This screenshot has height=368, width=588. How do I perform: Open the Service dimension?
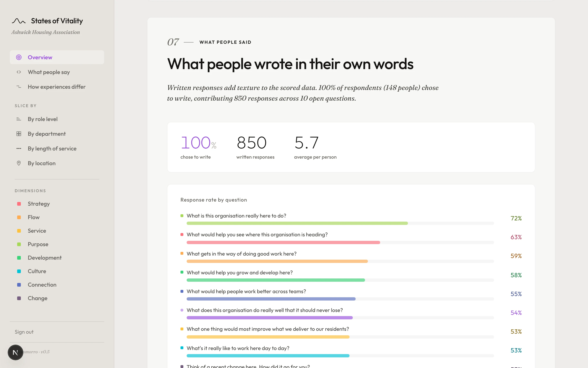tap(57, 231)
